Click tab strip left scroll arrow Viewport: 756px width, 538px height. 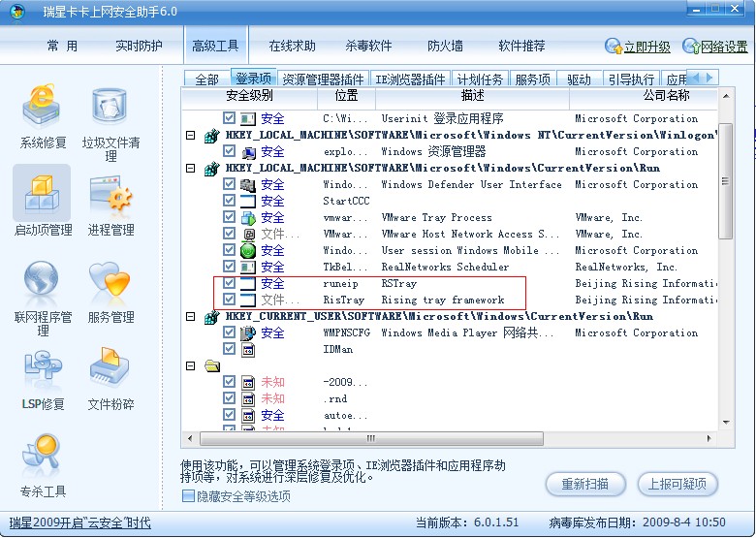[695, 78]
